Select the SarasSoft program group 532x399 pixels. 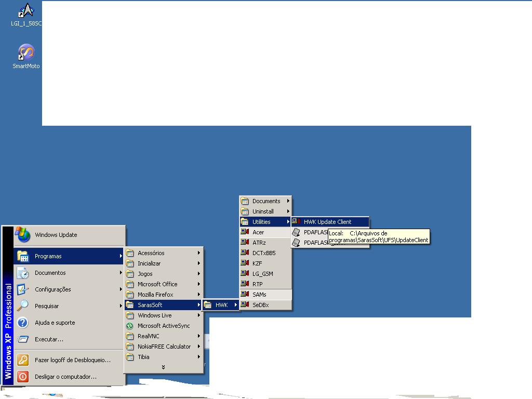coord(164,304)
